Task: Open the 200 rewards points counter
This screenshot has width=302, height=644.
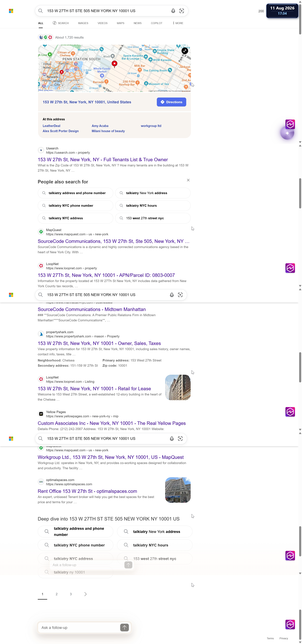Action: pyautogui.click(x=261, y=11)
